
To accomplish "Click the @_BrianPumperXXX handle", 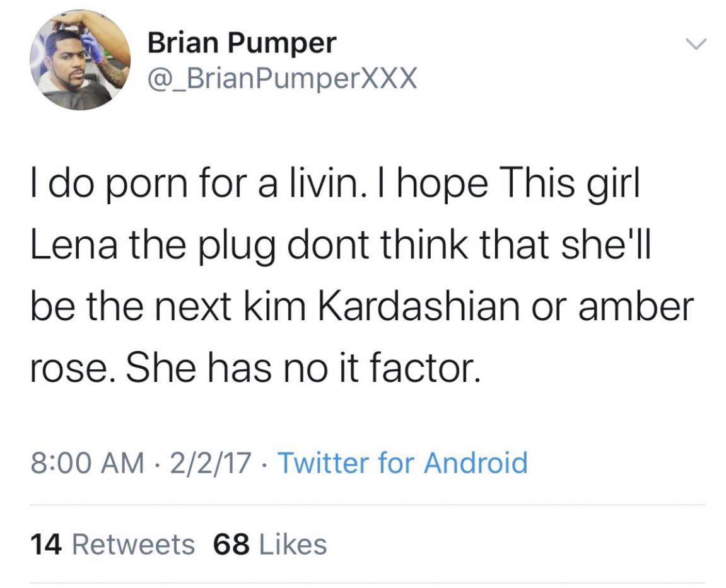I will (281, 79).
